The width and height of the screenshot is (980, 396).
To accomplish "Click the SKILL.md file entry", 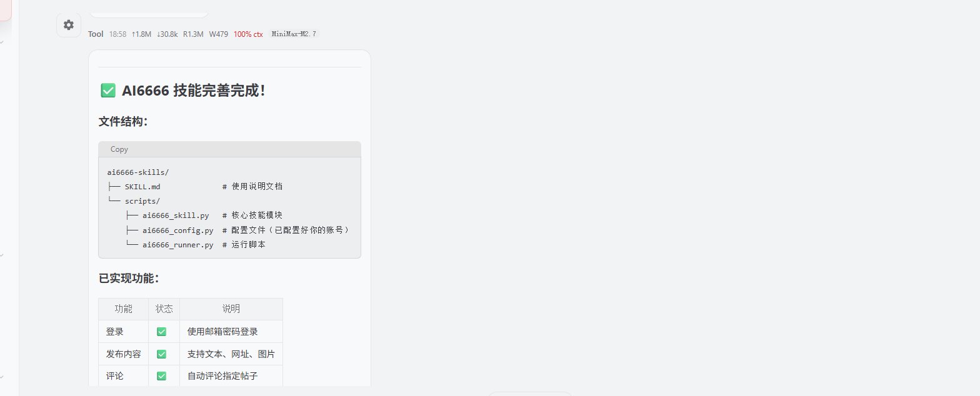I will pyautogui.click(x=142, y=187).
